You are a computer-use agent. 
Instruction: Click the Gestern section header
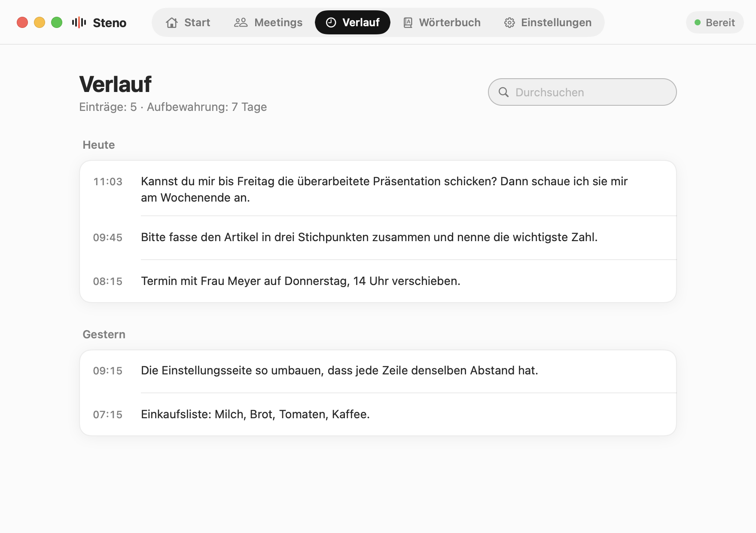104,334
